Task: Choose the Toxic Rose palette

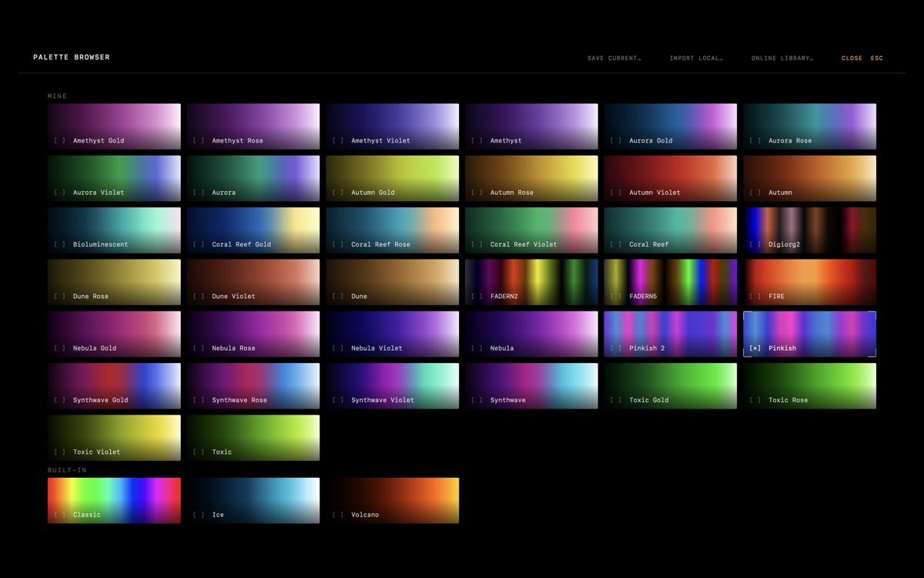Action: click(810, 386)
